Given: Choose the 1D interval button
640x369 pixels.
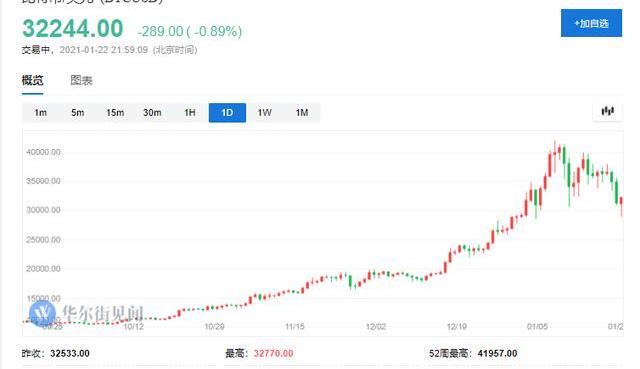Looking at the screenshot, I should tap(227, 113).
